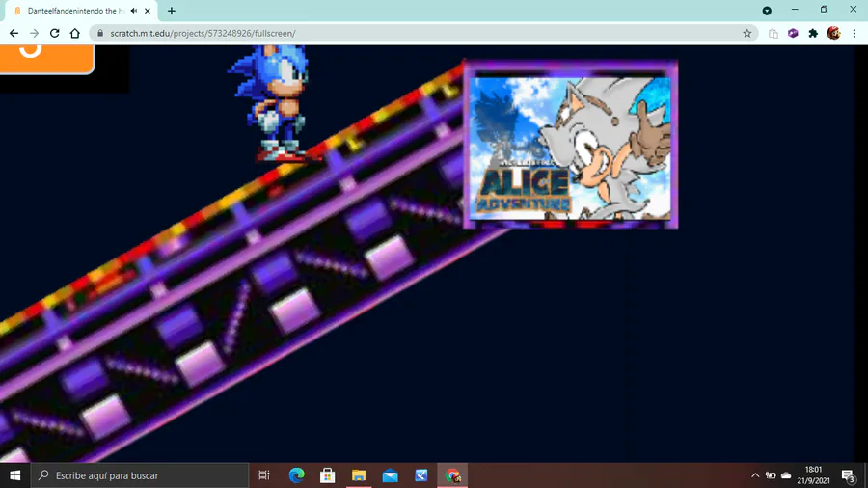Focus the scratch.mit.edu address bar

pyautogui.click(x=423, y=33)
